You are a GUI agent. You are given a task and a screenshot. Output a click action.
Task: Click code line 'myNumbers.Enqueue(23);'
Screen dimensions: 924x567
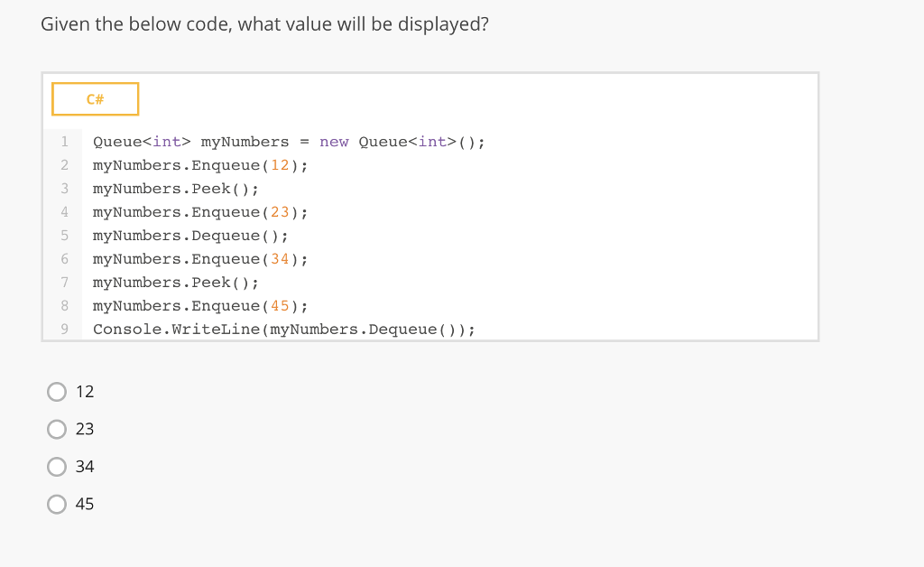click(x=200, y=212)
